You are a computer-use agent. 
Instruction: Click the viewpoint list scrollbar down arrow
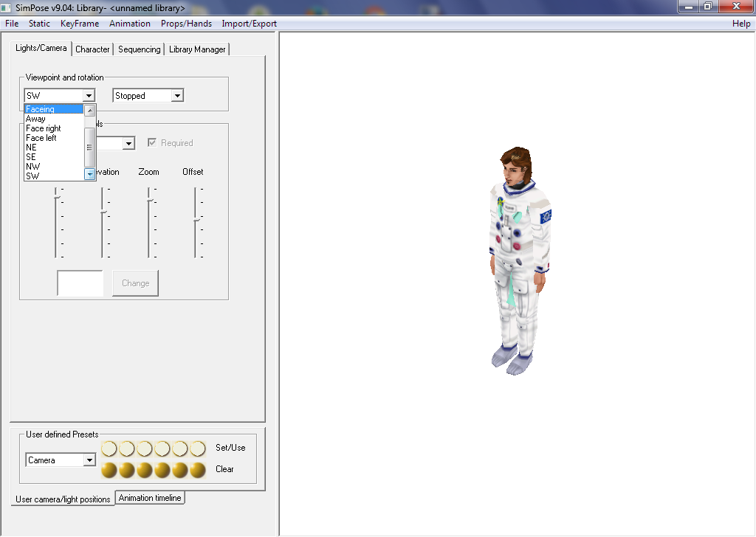pyautogui.click(x=90, y=174)
